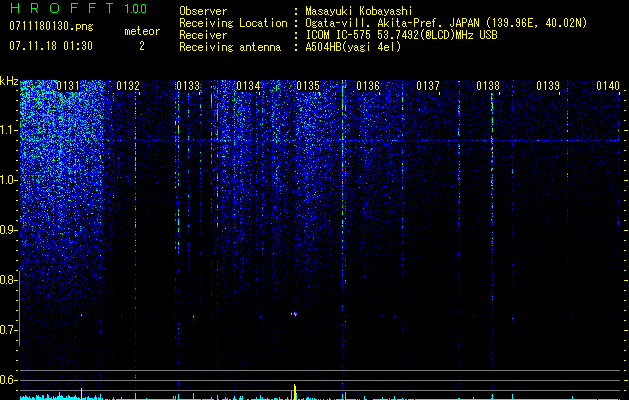629x400 pixels.
Task: Click the 0.8 frequency axis label
Action: [x=8, y=280]
